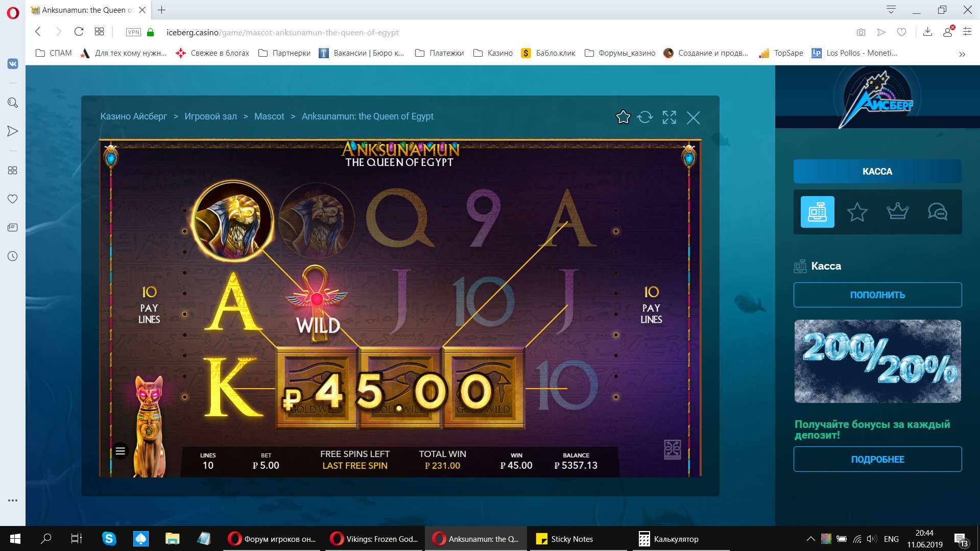This screenshot has width=980, height=551.
Task: Toggle the VPN badge in address bar
Action: [133, 32]
